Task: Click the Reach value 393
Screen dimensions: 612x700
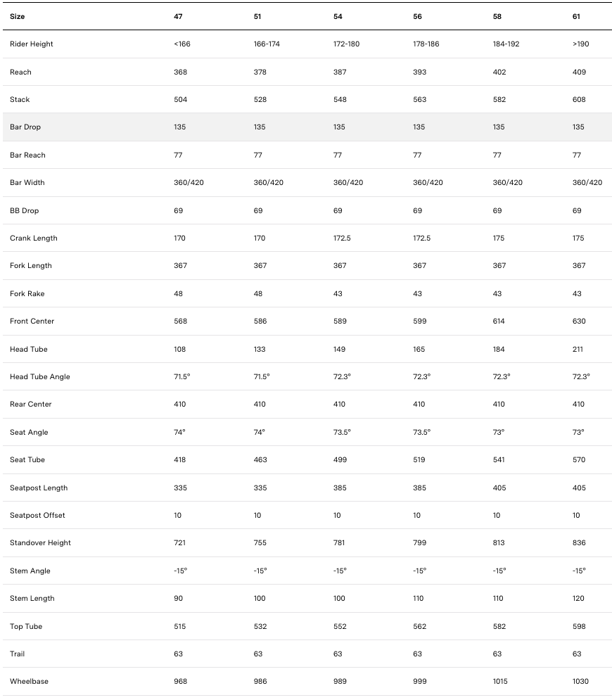Action: point(419,72)
